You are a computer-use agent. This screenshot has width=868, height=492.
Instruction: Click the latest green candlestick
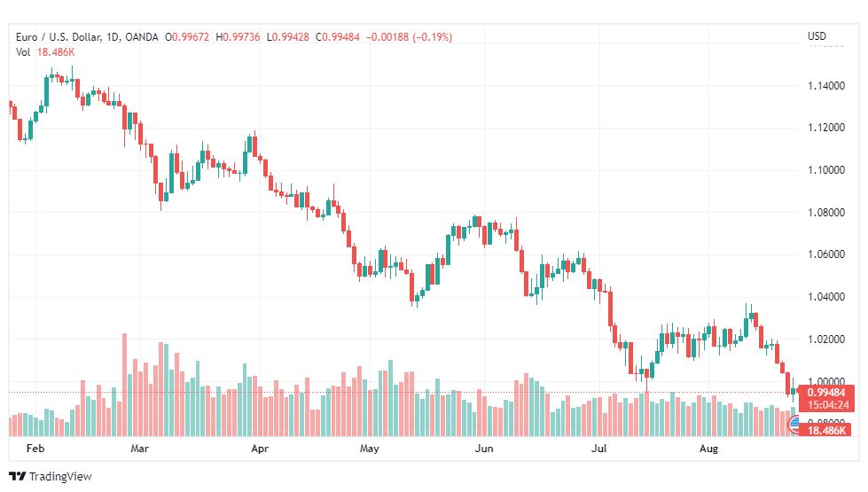(x=794, y=390)
